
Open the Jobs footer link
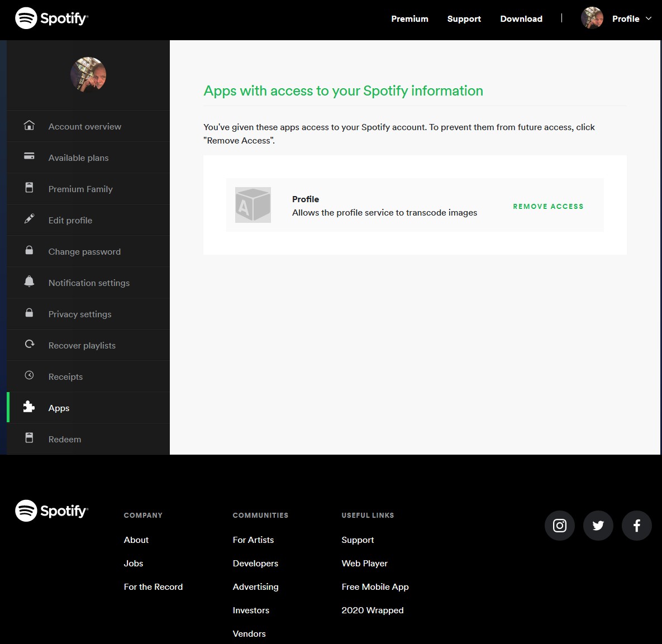pyautogui.click(x=134, y=564)
